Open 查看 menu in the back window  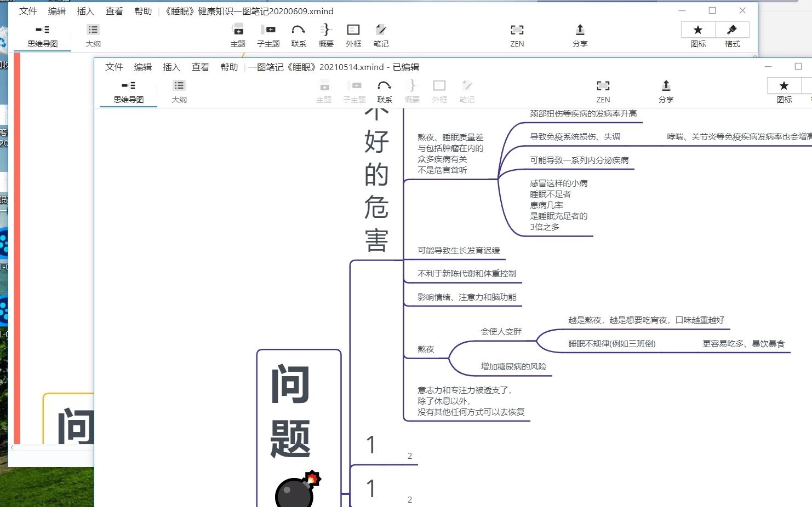(x=115, y=11)
